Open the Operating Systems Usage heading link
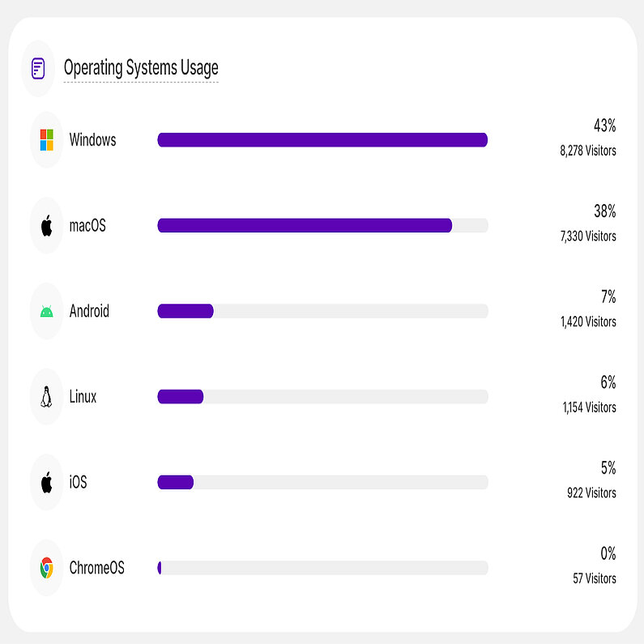This screenshot has width=644, height=644. [x=141, y=68]
